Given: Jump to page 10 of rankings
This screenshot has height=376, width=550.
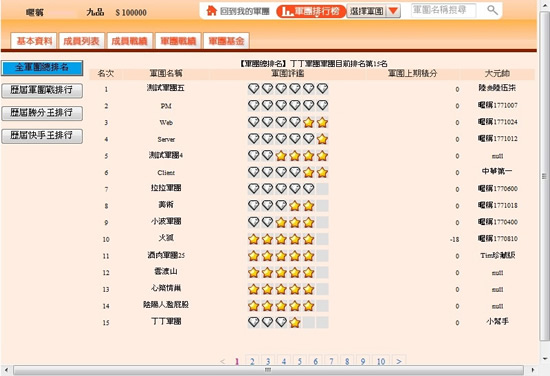Looking at the screenshot, I should coord(381,361).
